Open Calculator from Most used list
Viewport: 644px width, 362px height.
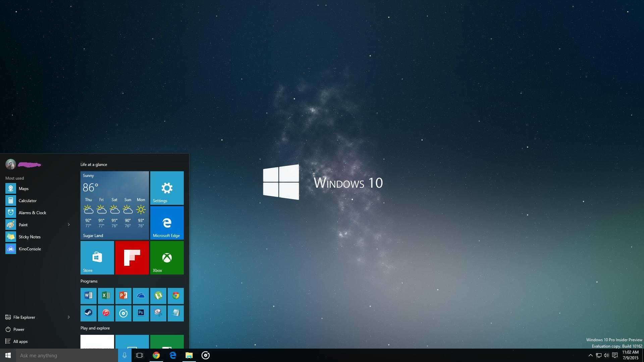[x=38, y=201]
